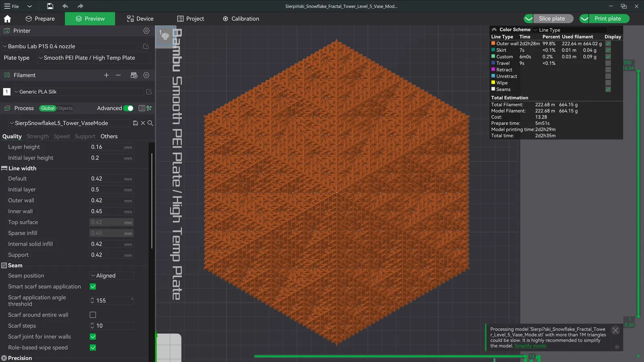Edit the Generic PLA Silk filament preset
The width and height of the screenshot is (644, 362).
(149, 92)
